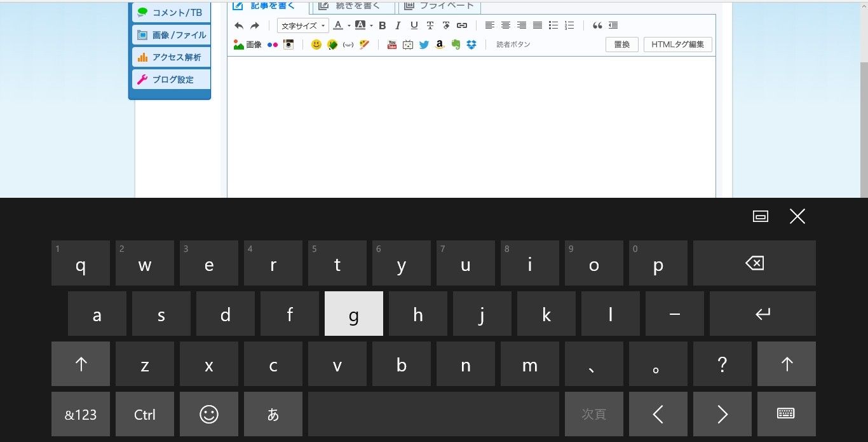The width and height of the screenshot is (868, 442).
Task: Switch to &123 symbols layout
Action: click(x=81, y=414)
